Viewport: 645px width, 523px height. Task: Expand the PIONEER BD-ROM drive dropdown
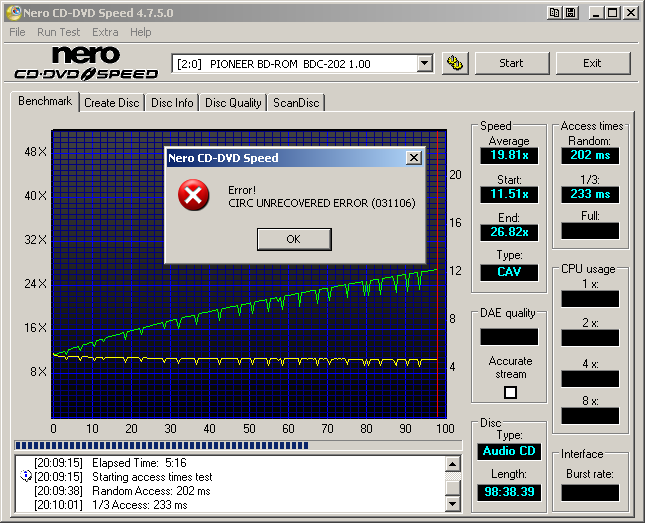(424, 63)
